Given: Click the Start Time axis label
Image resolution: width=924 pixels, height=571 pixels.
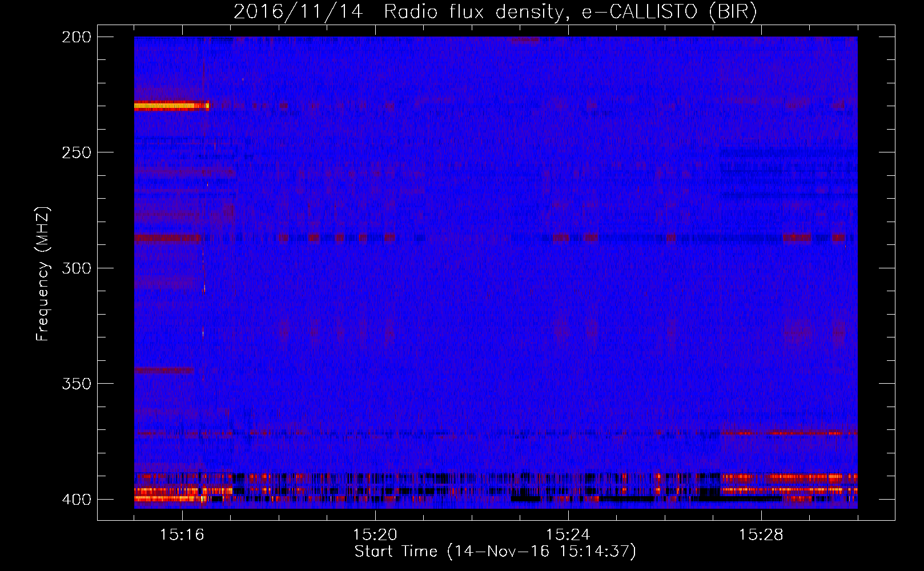Looking at the screenshot, I should click(495, 552).
